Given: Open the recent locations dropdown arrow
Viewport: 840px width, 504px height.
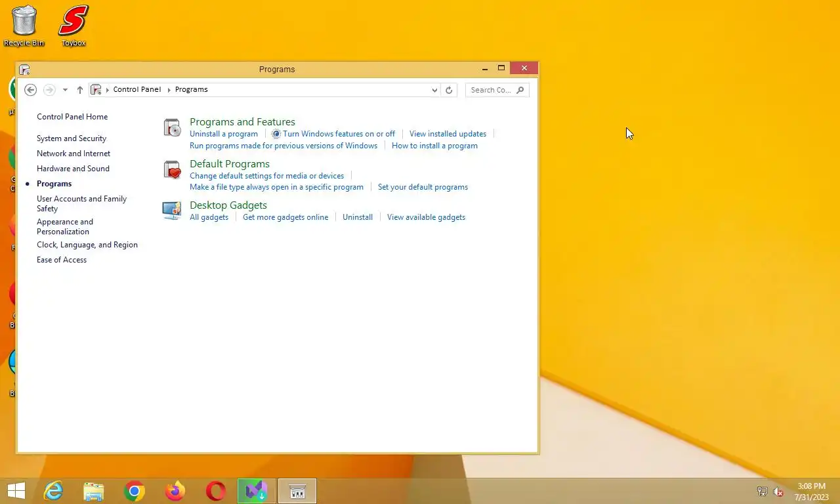Looking at the screenshot, I should pos(65,90).
